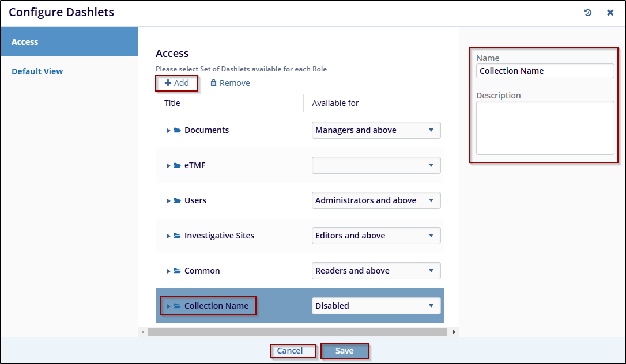Click the Investigative Sites folder icon

tap(178, 236)
